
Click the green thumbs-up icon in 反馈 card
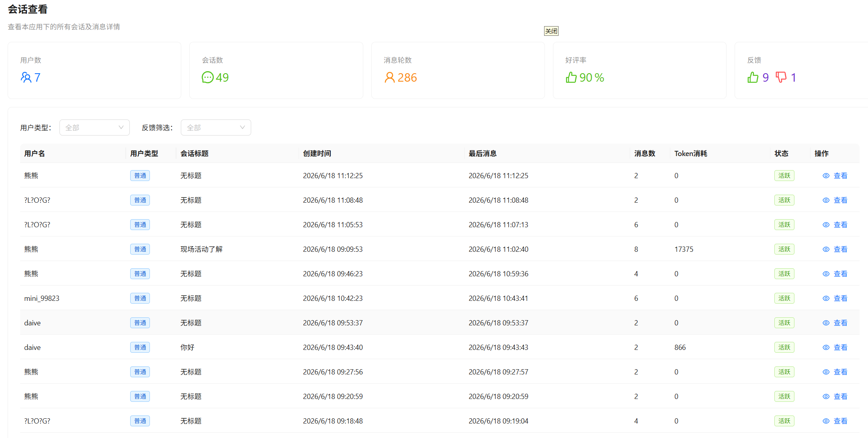pos(753,77)
